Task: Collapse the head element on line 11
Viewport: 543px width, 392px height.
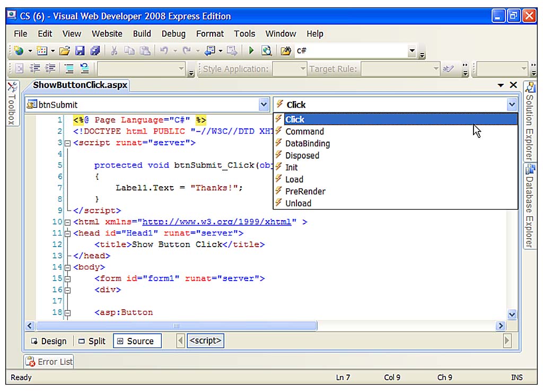Action: [x=68, y=233]
